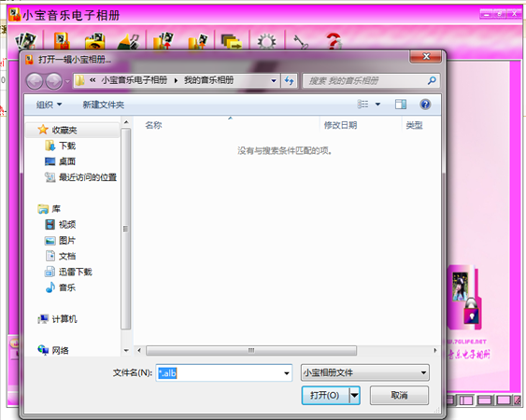Click the key registration toolbar icon

point(300,42)
